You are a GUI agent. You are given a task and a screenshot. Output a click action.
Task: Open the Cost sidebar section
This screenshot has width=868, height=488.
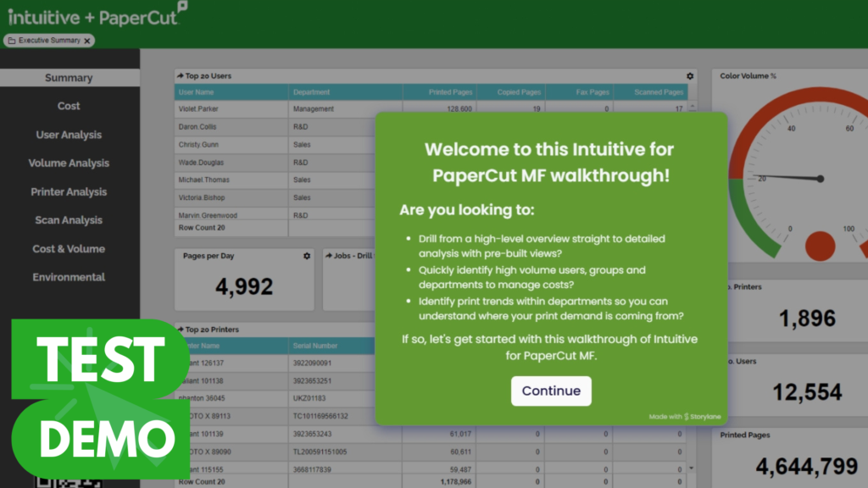[69, 106]
